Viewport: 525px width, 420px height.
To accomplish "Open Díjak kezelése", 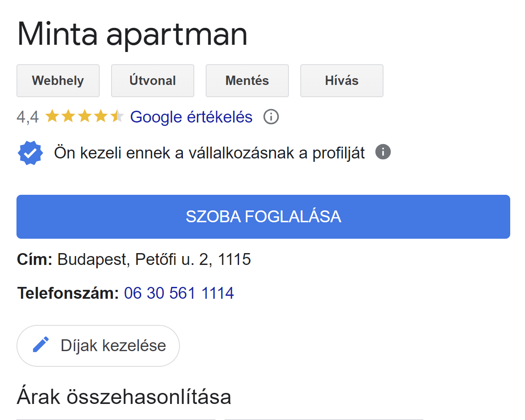I will [x=98, y=345].
